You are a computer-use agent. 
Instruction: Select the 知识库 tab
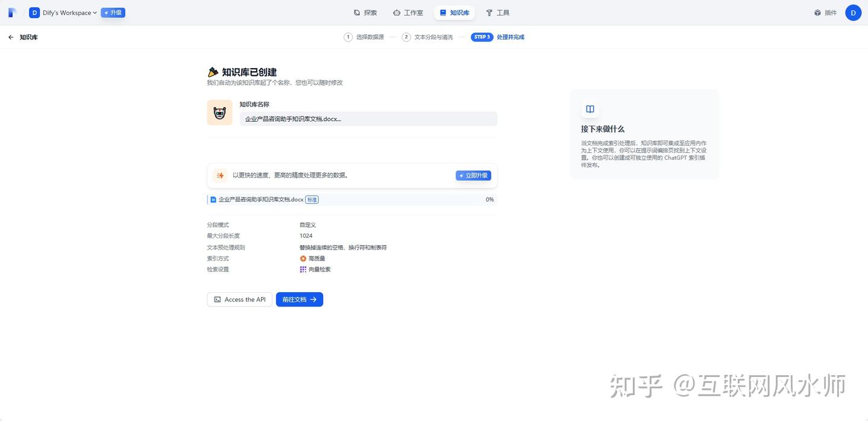tap(454, 13)
